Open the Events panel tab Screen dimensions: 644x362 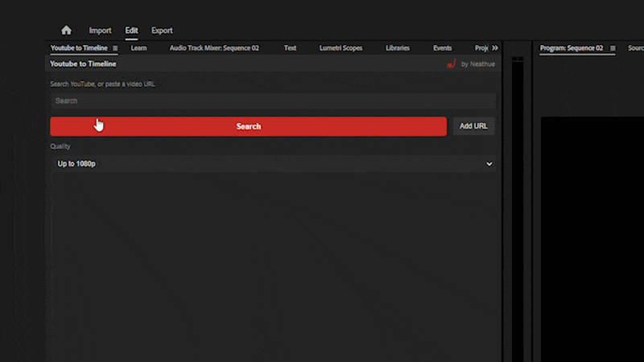coord(442,48)
